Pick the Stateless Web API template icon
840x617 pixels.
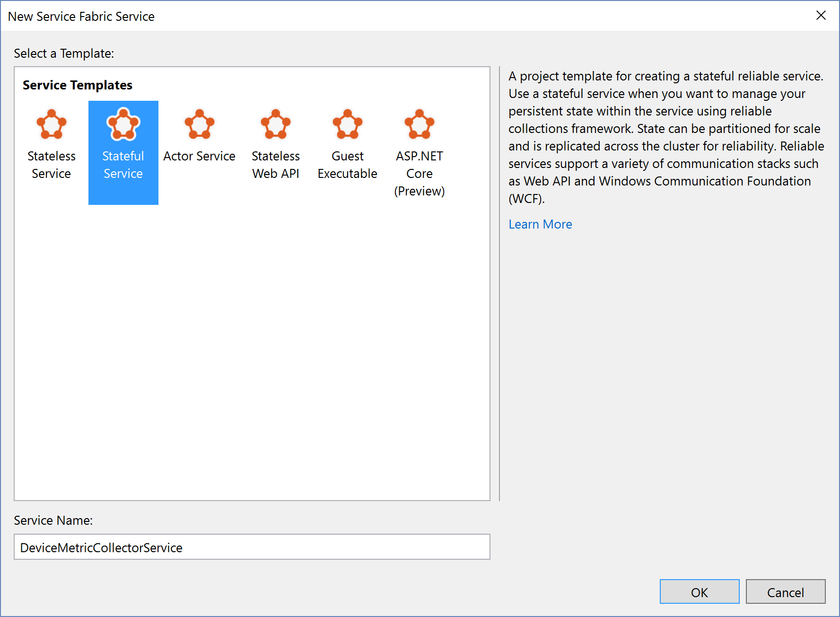[x=276, y=124]
